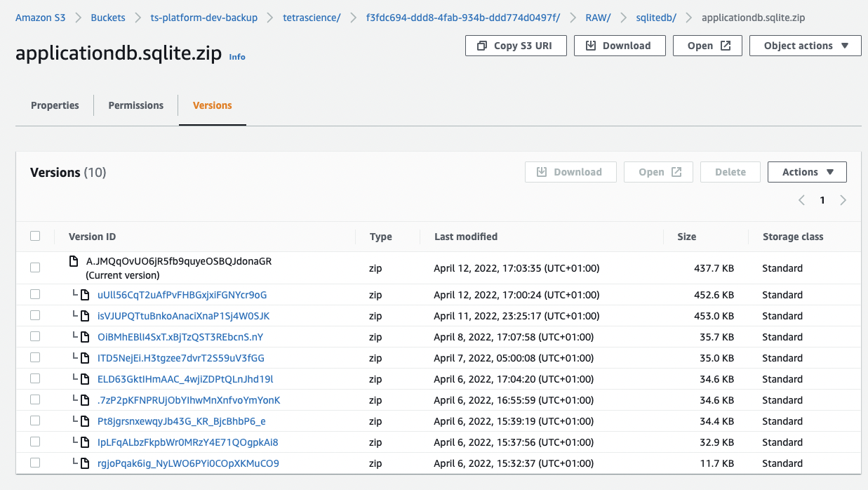Tick checkbox for version uUll56CqT2uAfPvFHBGxjxiFGNYcr9oG

[x=35, y=294]
